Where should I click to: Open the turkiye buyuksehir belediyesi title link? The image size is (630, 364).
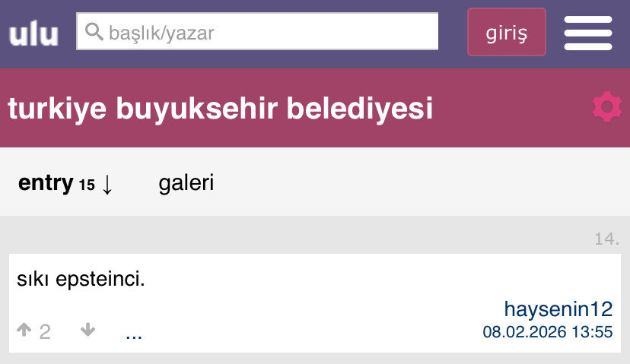click(x=221, y=109)
